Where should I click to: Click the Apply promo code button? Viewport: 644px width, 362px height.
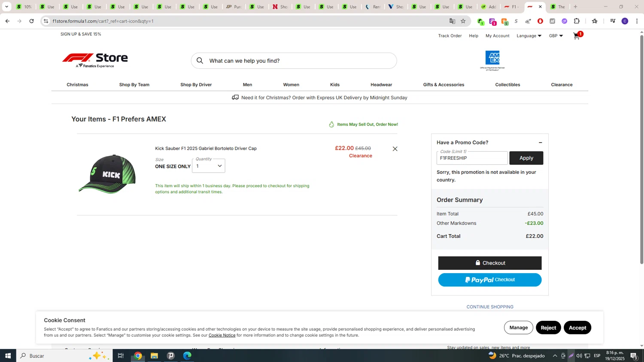point(526,158)
